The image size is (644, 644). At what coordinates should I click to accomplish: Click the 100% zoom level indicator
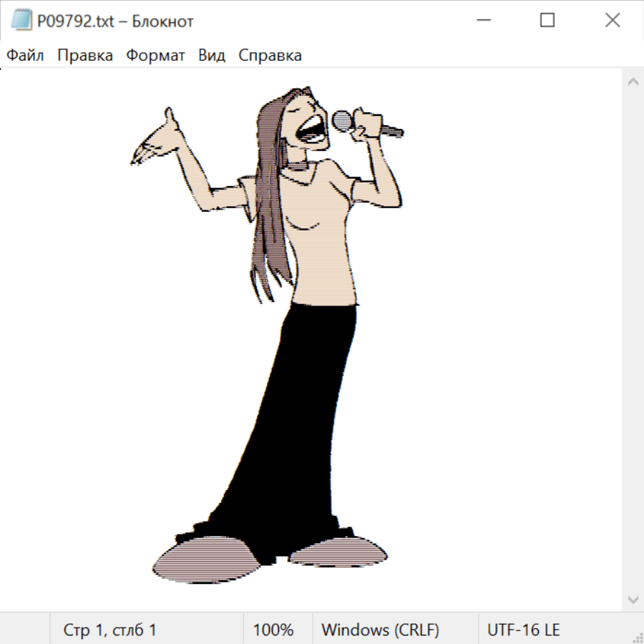273,630
